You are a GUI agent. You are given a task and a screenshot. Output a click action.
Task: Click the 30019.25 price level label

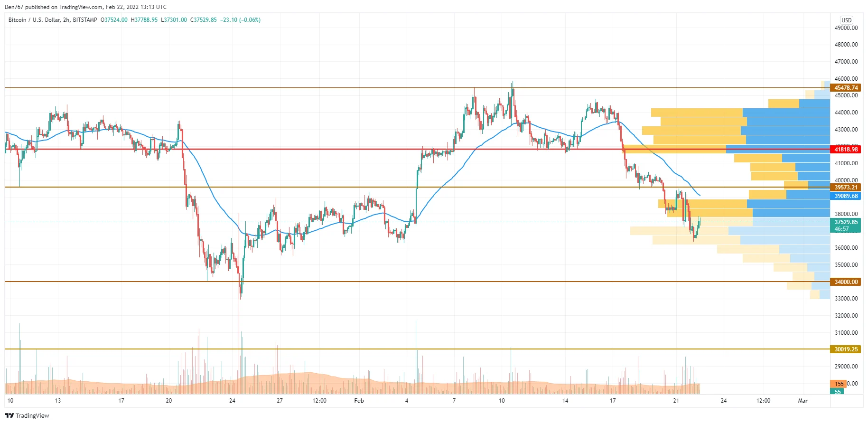click(846, 349)
